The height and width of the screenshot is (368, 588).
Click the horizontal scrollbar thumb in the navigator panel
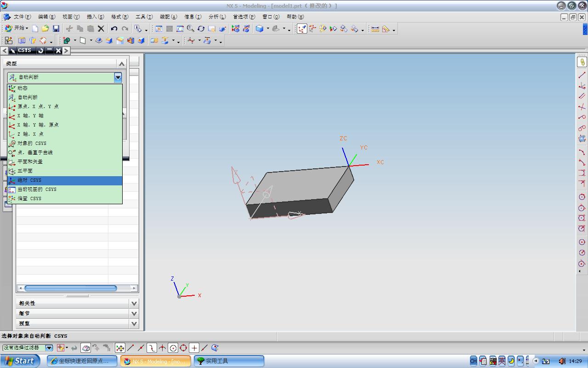(x=71, y=288)
